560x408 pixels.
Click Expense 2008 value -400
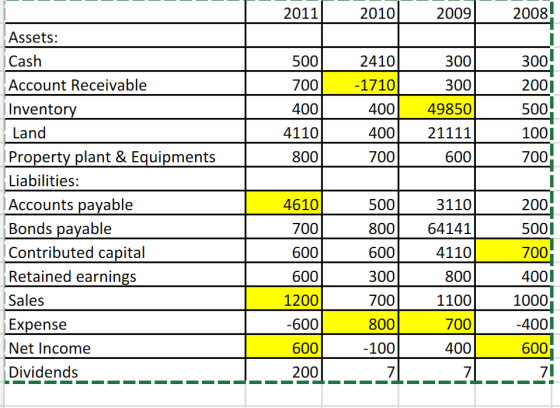(513, 323)
